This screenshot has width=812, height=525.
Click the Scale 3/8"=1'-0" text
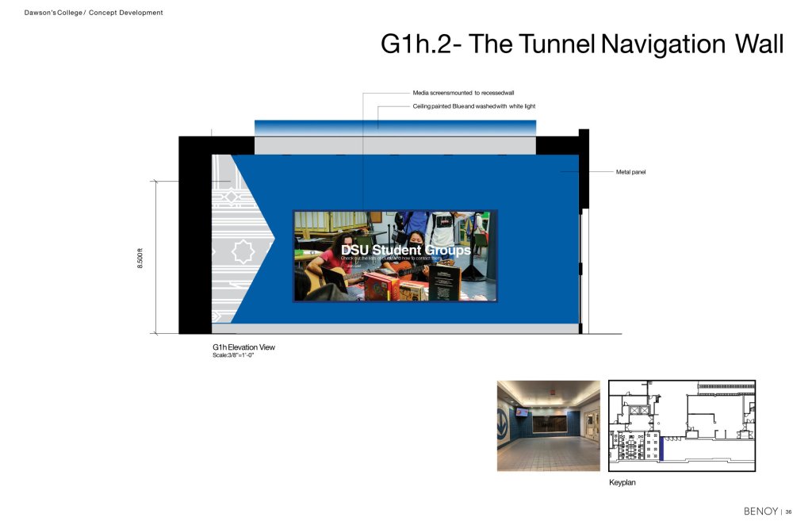click(x=233, y=355)
